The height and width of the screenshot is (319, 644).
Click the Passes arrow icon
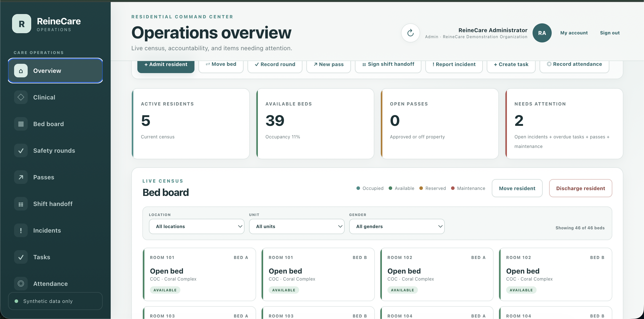point(21,177)
